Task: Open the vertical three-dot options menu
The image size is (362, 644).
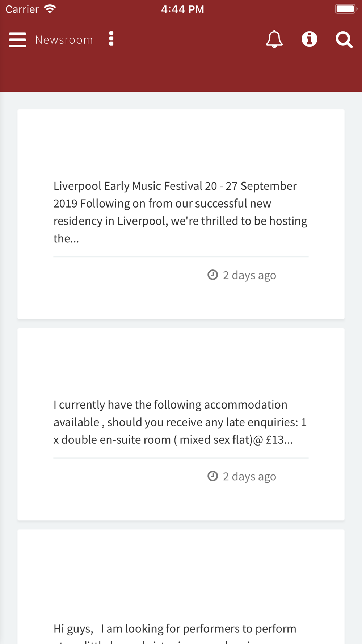Action: (x=111, y=39)
